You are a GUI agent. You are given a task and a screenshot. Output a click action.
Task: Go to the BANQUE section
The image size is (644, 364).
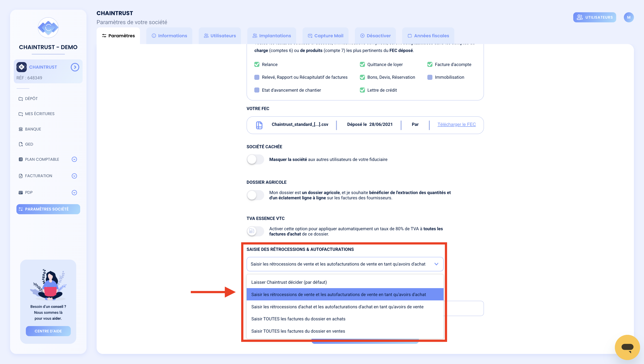click(x=33, y=129)
